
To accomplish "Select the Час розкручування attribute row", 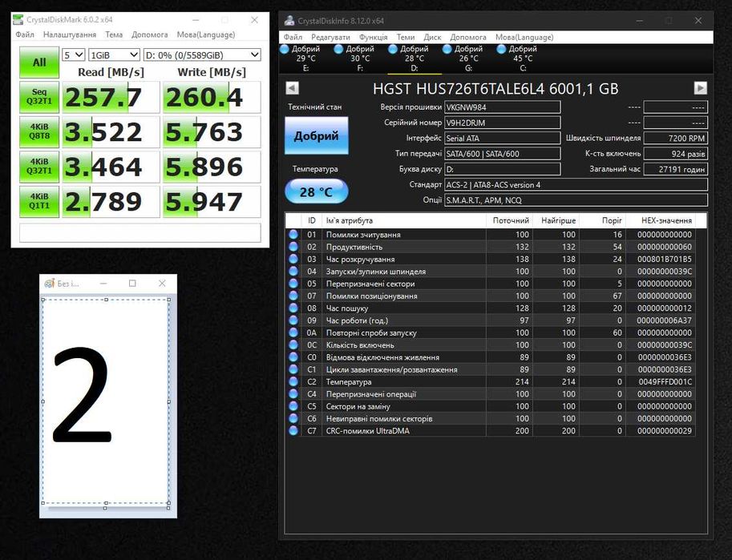I will pyautogui.click(x=490, y=259).
